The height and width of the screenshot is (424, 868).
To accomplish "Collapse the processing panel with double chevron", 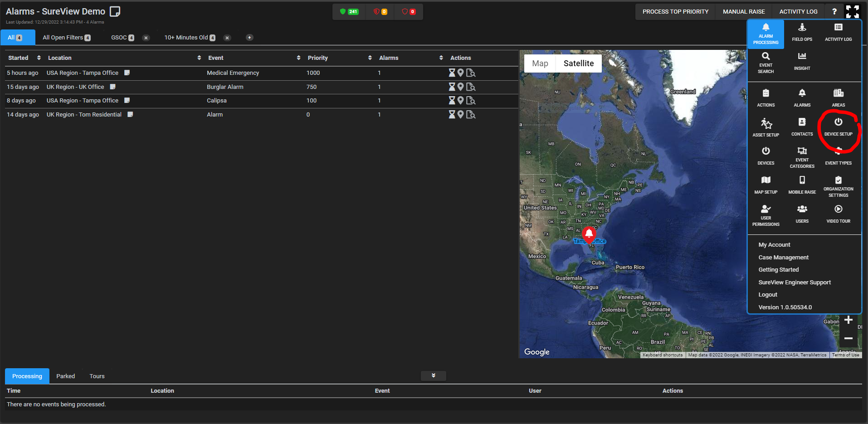I will [x=433, y=376].
